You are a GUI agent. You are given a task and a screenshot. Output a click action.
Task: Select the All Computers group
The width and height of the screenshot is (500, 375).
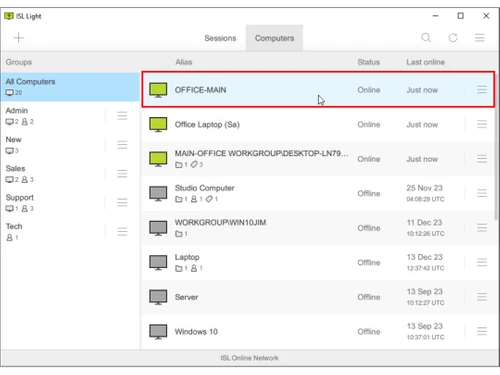(70, 87)
